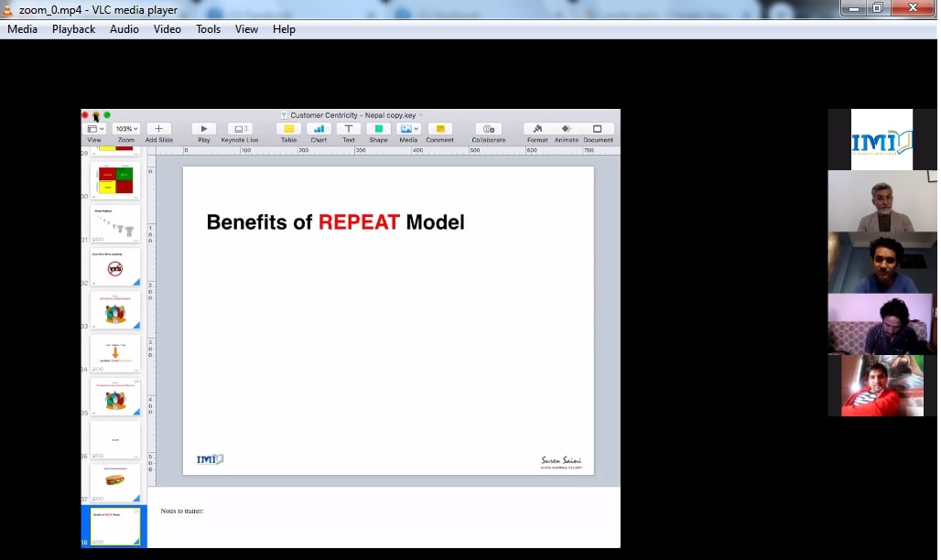Open the Tools menu in VLC

208,28
